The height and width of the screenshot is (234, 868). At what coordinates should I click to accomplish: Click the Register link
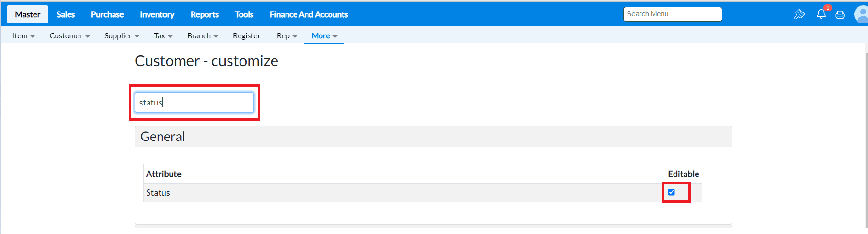click(246, 36)
